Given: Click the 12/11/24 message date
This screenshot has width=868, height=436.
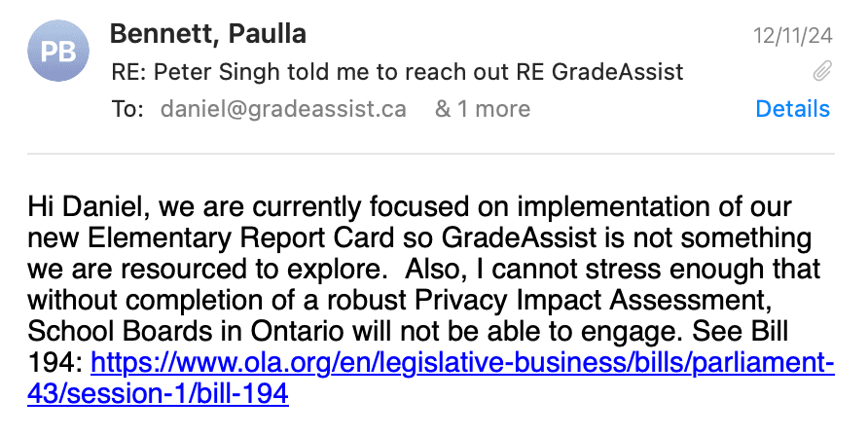Looking at the screenshot, I should 791,36.
